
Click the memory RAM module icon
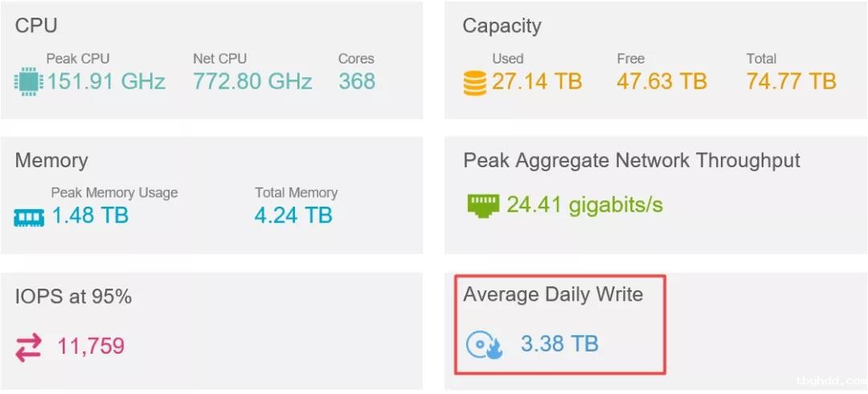29,216
